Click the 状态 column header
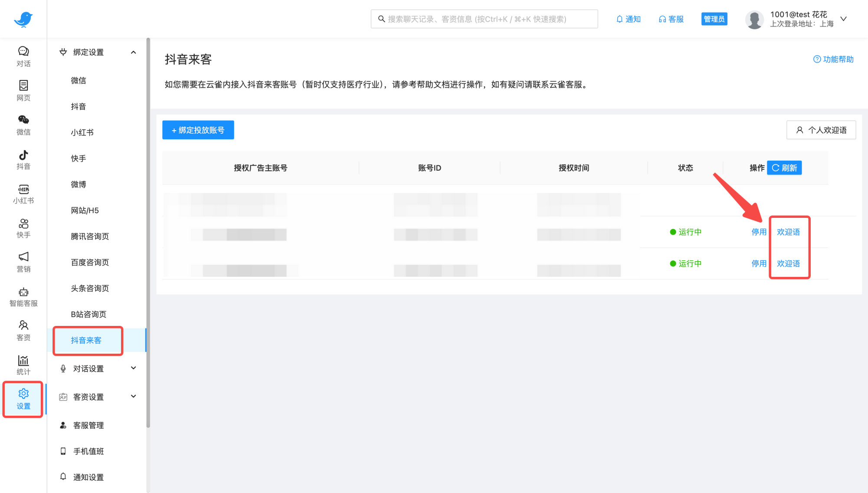The image size is (868, 493). (x=685, y=168)
